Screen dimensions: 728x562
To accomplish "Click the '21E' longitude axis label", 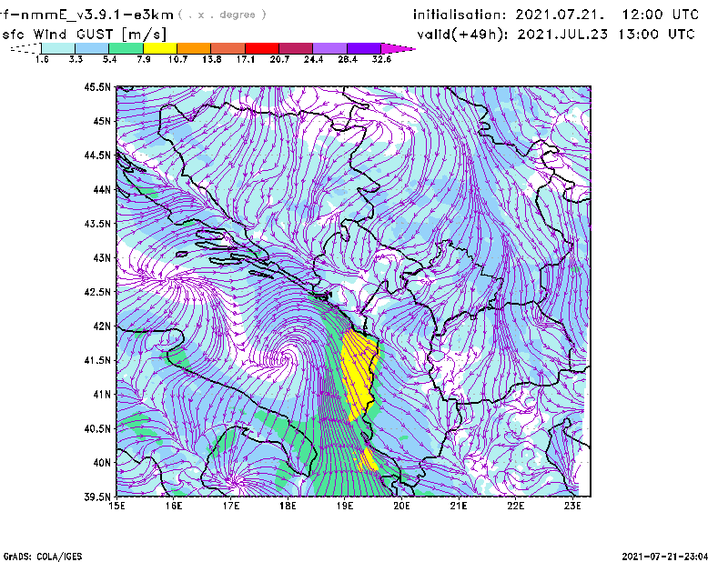I will pos(459,506).
